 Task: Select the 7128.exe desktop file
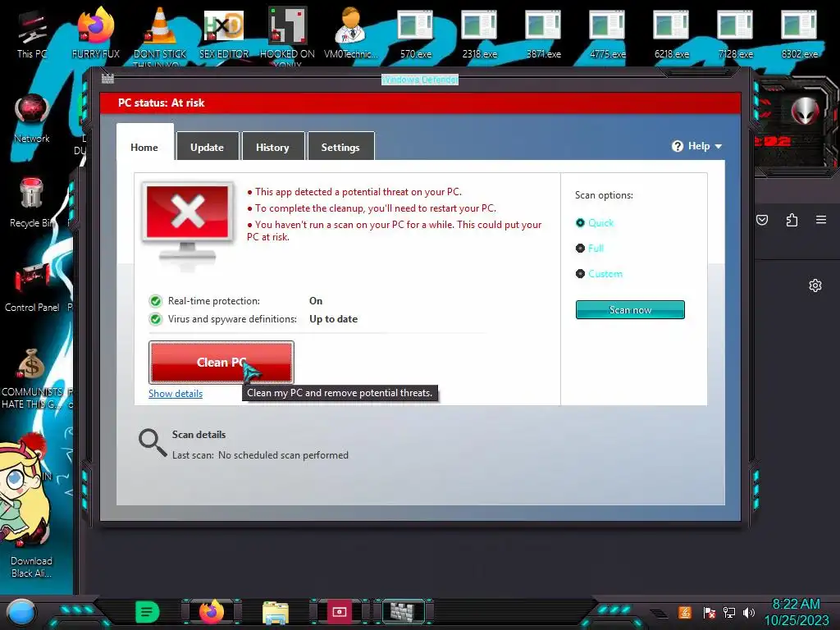click(x=736, y=33)
